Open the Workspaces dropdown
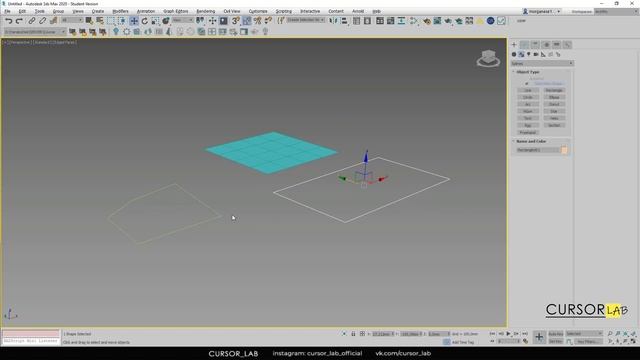 (x=616, y=11)
